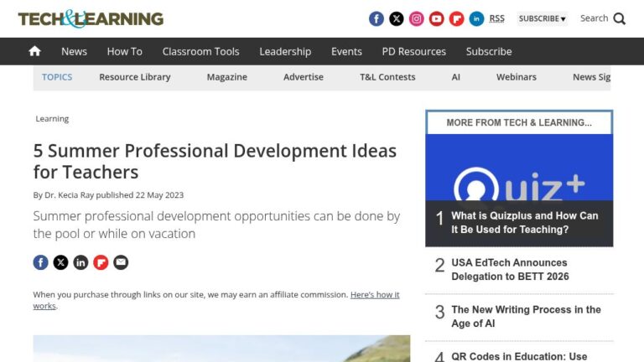Share article on LinkedIn below summary

click(x=80, y=262)
